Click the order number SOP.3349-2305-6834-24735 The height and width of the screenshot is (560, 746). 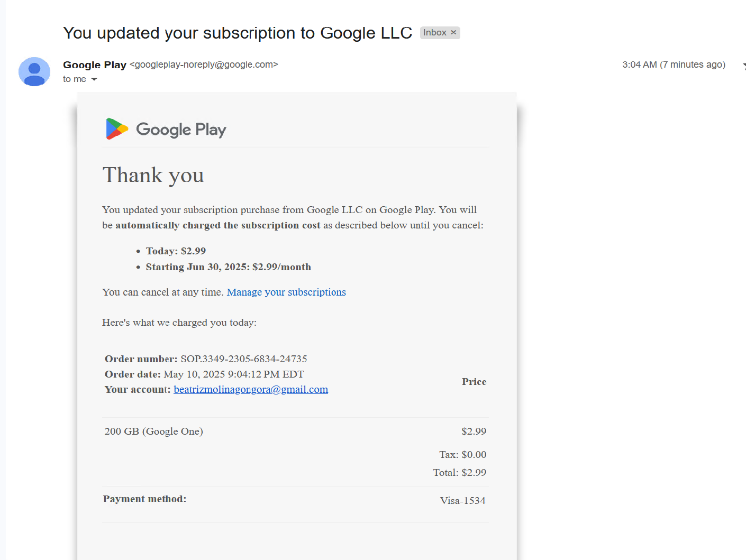[x=244, y=359]
